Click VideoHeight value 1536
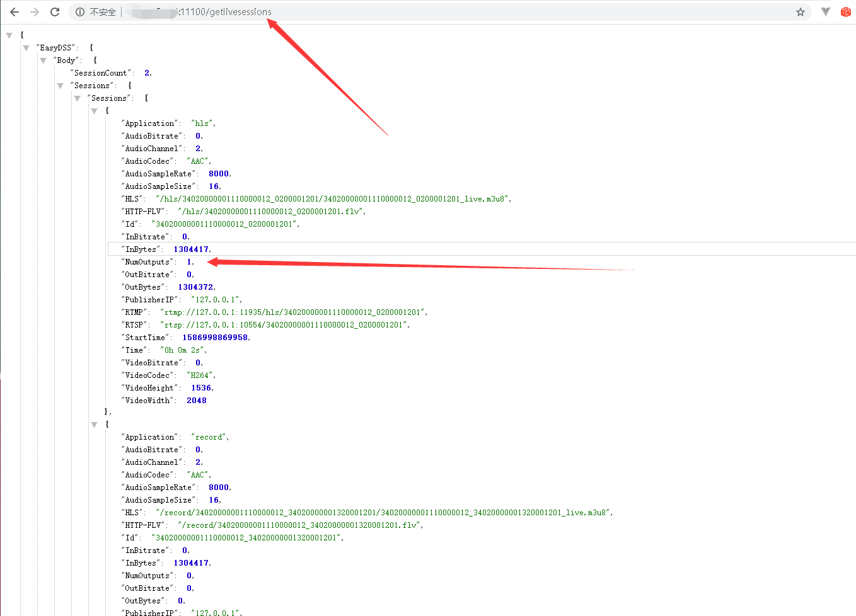 tap(202, 388)
